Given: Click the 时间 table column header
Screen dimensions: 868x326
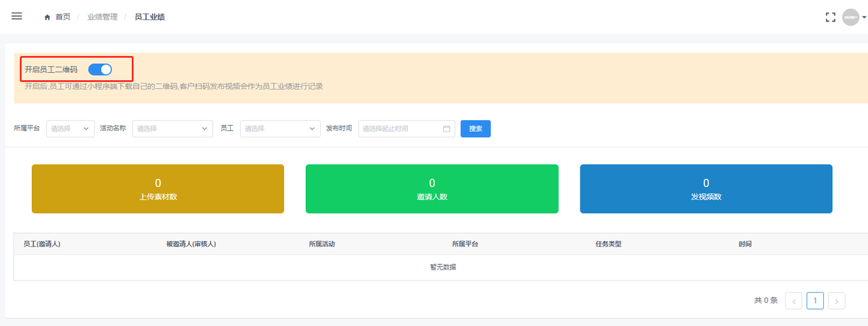Looking at the screenshot, I should tap(745, 244).
